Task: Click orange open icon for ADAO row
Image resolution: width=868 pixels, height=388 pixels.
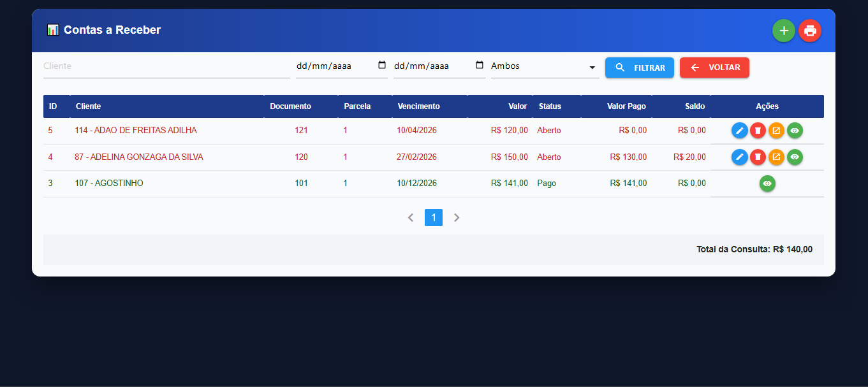Action: pos(776,131)
